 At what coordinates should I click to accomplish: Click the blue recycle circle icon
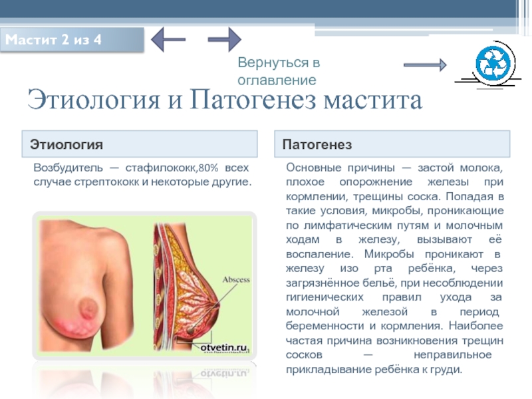[x=493, y=63]
